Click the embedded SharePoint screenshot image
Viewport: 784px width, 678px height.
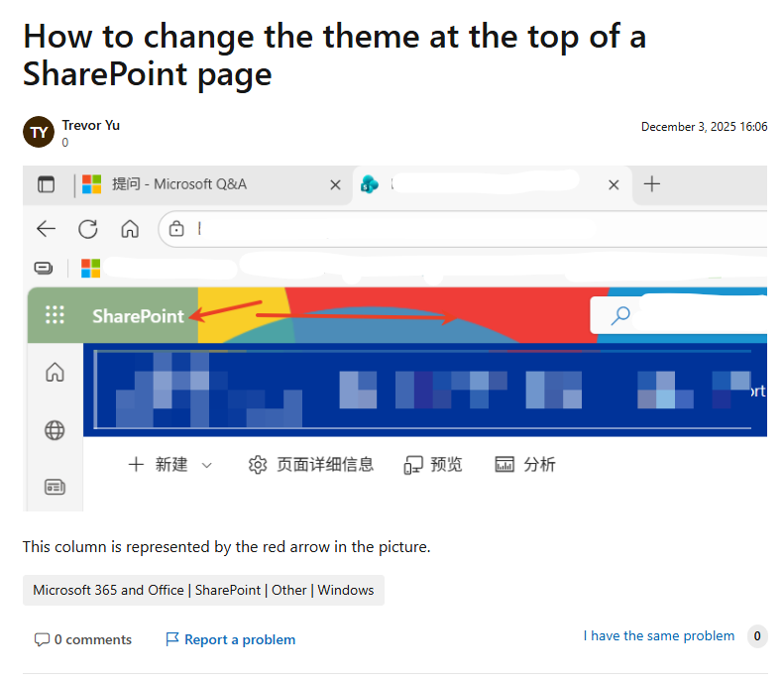pos(395,338)
